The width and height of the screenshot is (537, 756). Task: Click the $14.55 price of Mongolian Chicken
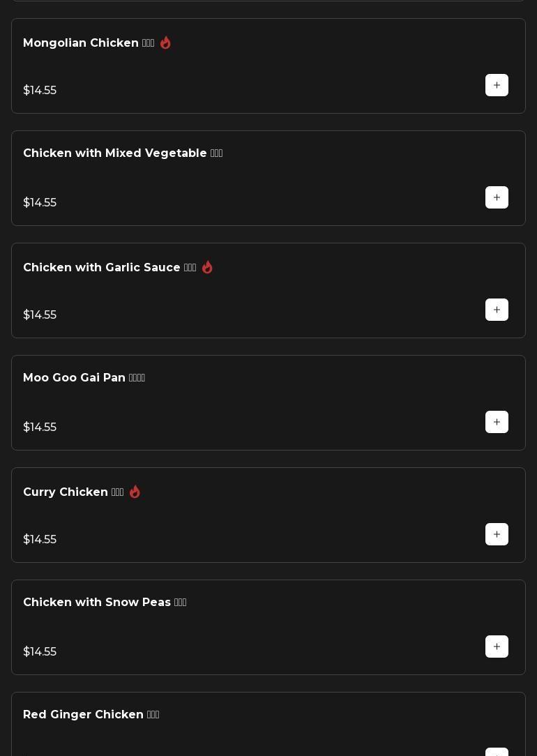point(40,91)
